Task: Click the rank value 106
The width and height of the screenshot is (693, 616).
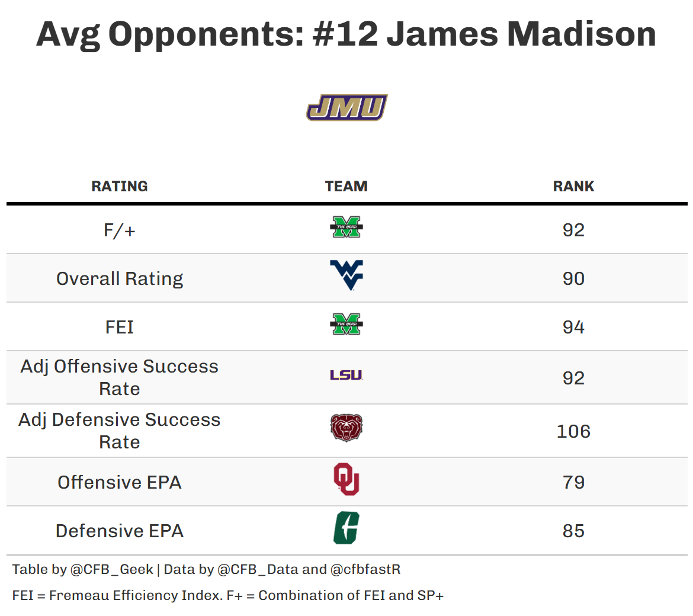Action: tap(573, 431)
